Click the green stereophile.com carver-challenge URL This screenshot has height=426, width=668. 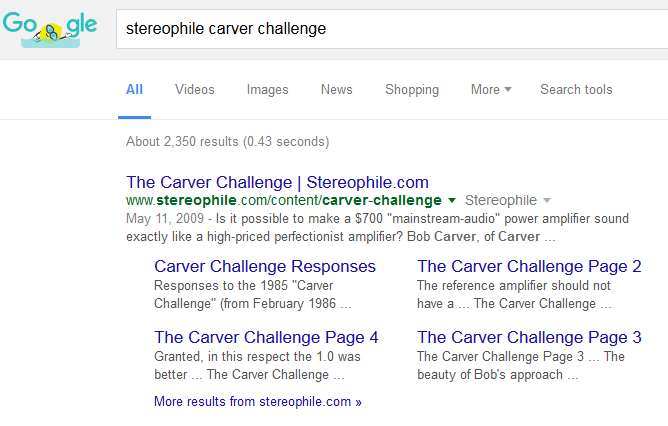click(x=284, y=200)
